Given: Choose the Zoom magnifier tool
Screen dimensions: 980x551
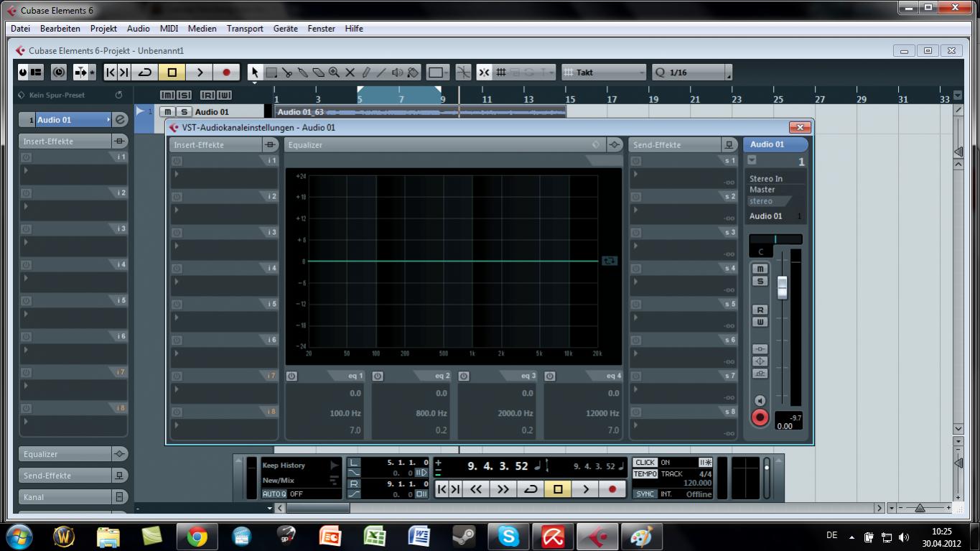Looking at the screenshot, I should click(334, 73).
